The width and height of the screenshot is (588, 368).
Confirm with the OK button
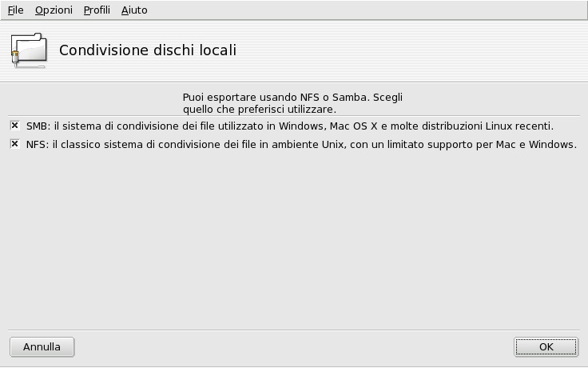click(x=546, y=346)
